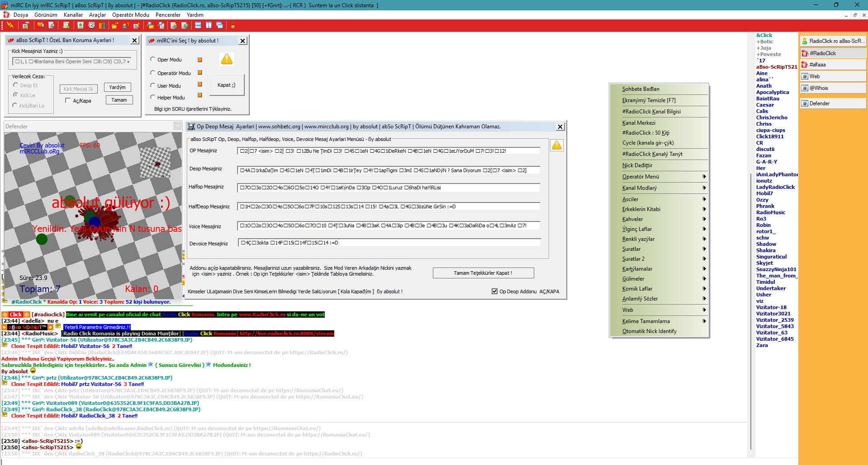The image size is (868, 465).
Task: Open the colored crayons colors toolbar icon
Action: [102, 25]
